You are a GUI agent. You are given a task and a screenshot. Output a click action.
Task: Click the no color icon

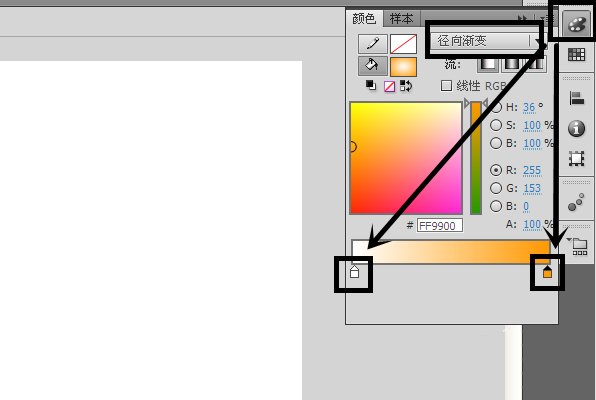click(x=389, y=87)
